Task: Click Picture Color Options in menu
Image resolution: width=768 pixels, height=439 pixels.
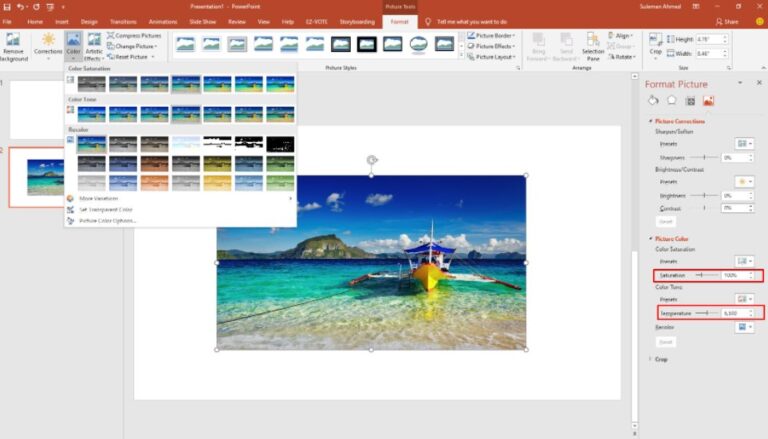Action: (106, 220)
